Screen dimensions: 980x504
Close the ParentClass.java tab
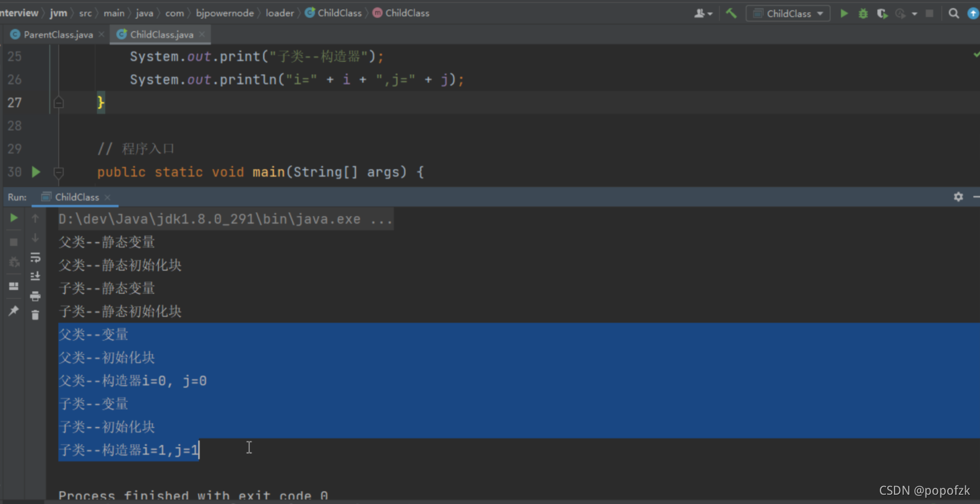(x=101, y=35)
